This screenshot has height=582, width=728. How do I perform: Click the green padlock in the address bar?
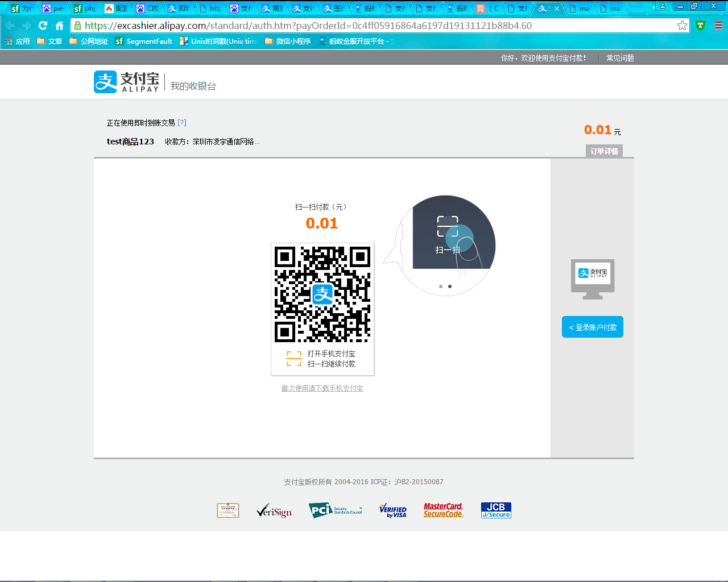coord(78,26)
